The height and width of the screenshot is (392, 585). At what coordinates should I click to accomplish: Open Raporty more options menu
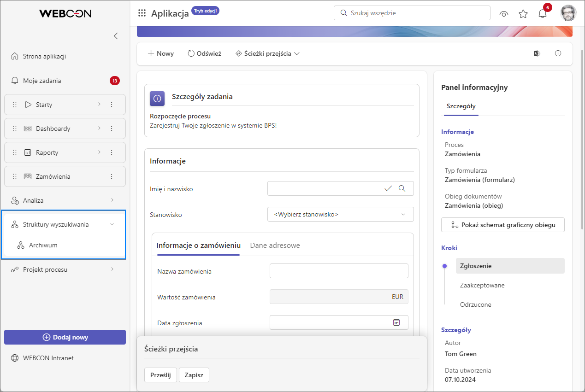[x=112, y=152]
